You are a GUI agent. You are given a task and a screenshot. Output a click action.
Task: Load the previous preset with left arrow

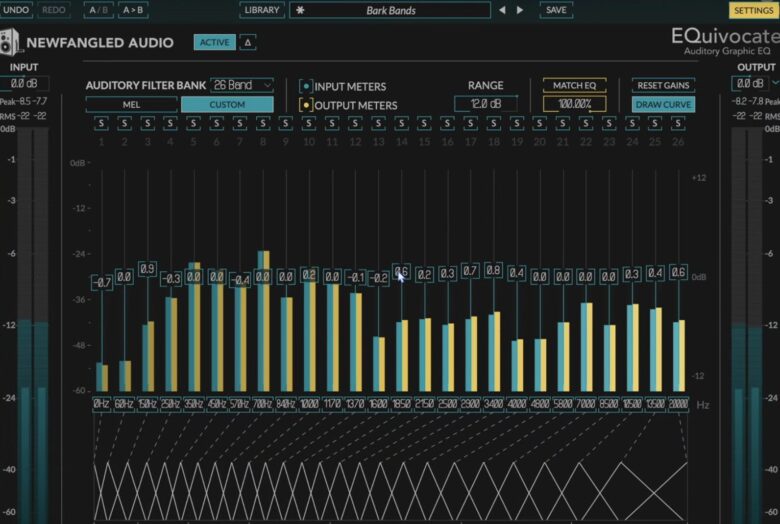504,10
